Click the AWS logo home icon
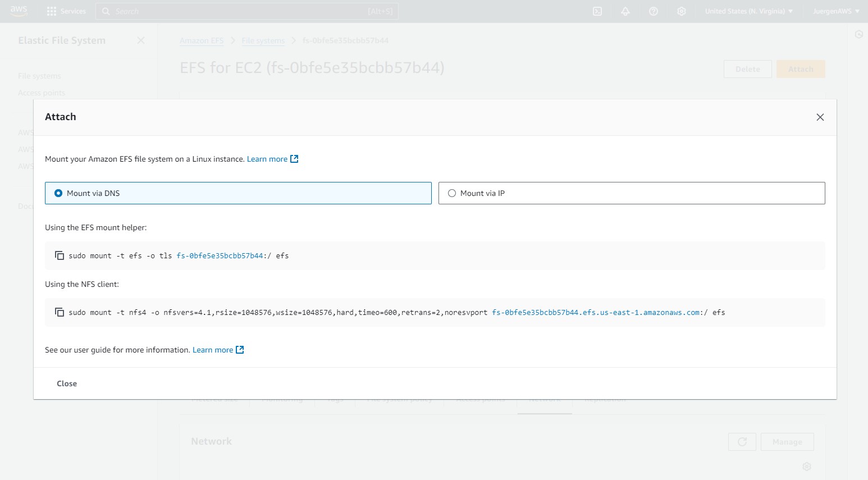Screen dimensions: 868x480 pos(19,11)
